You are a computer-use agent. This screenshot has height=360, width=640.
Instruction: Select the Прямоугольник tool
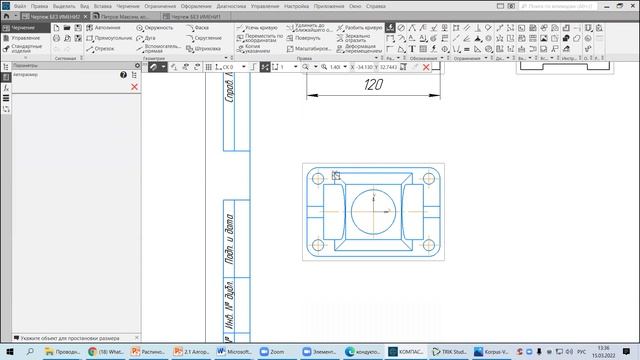click(x=109, y=38)
